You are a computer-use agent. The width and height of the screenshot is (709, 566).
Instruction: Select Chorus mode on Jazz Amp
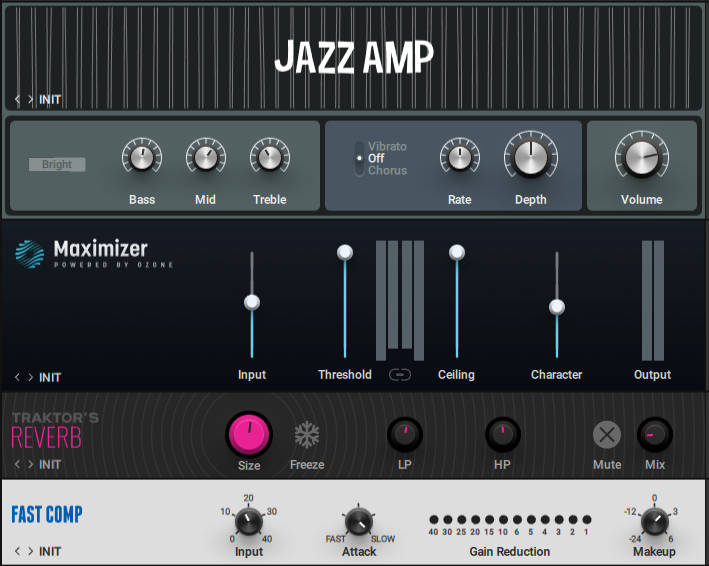388,170
